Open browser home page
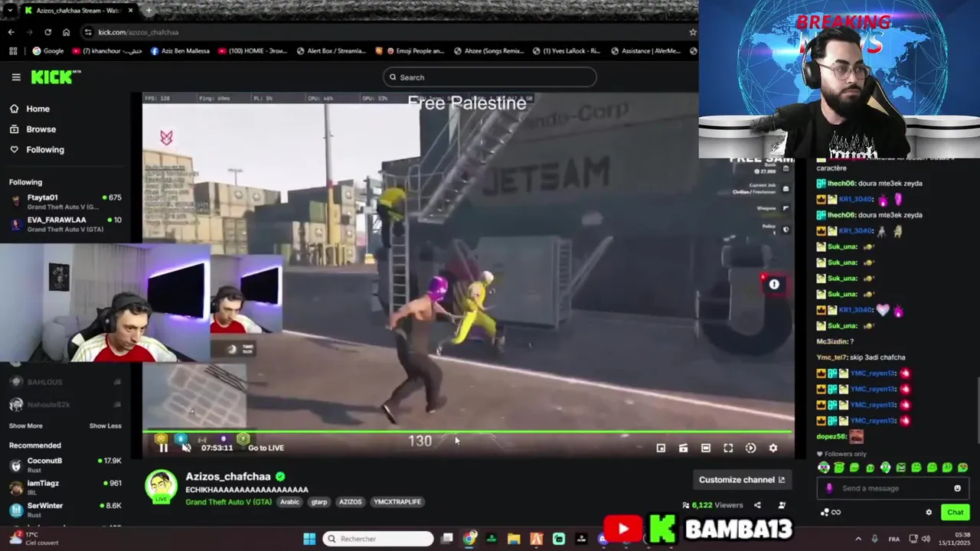 66,32
